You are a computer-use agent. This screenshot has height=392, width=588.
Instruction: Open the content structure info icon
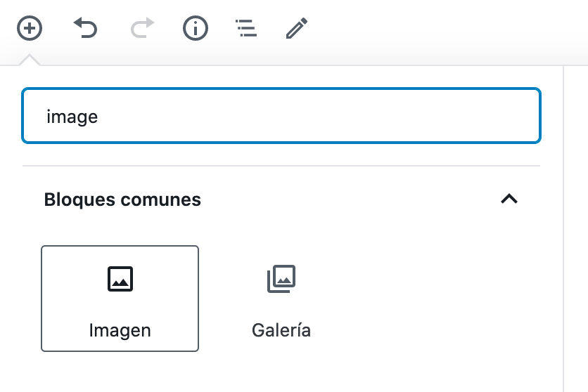tap(196, 28)
